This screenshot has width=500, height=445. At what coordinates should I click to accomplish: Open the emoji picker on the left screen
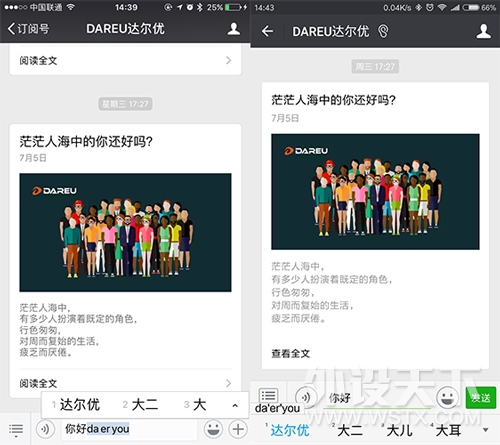pyautogui.click(x=213, y=429)
